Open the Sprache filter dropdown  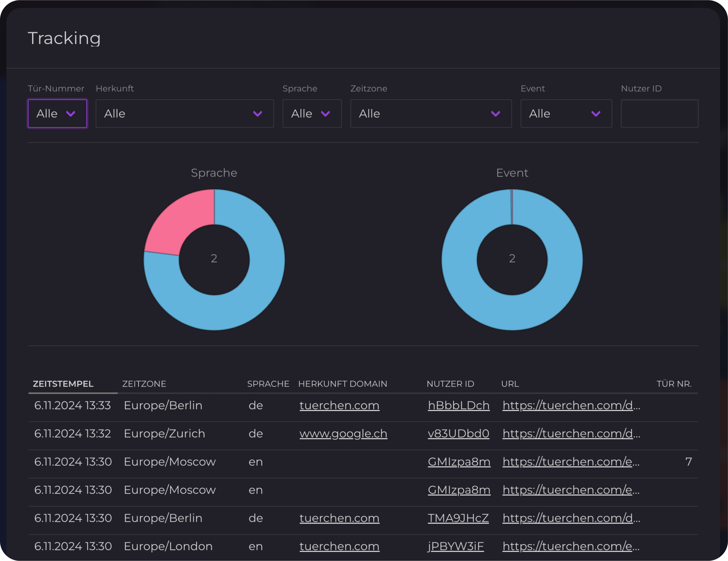[x=312, y=114]
